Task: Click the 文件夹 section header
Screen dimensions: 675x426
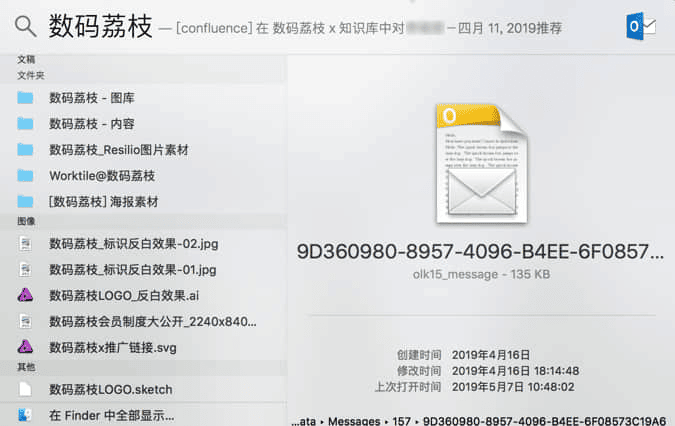Action: (x=31, y=76)
